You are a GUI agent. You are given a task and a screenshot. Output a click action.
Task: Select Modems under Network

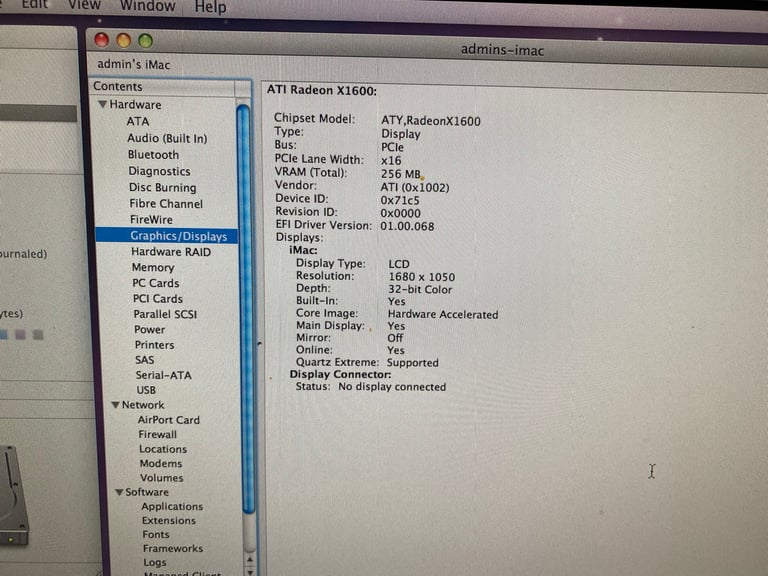(161, 463)
